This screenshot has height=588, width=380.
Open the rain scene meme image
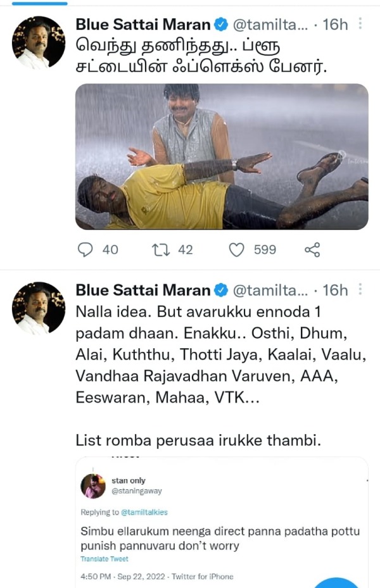[221, 160]
